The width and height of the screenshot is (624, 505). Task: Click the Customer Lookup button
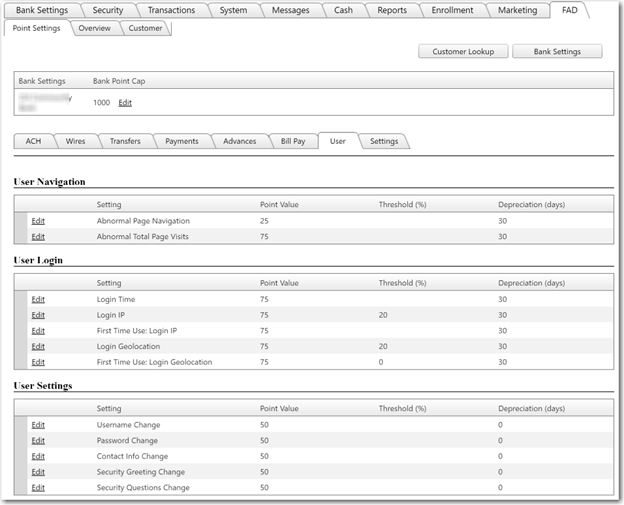pyautogui.click(x=463, y=51)
